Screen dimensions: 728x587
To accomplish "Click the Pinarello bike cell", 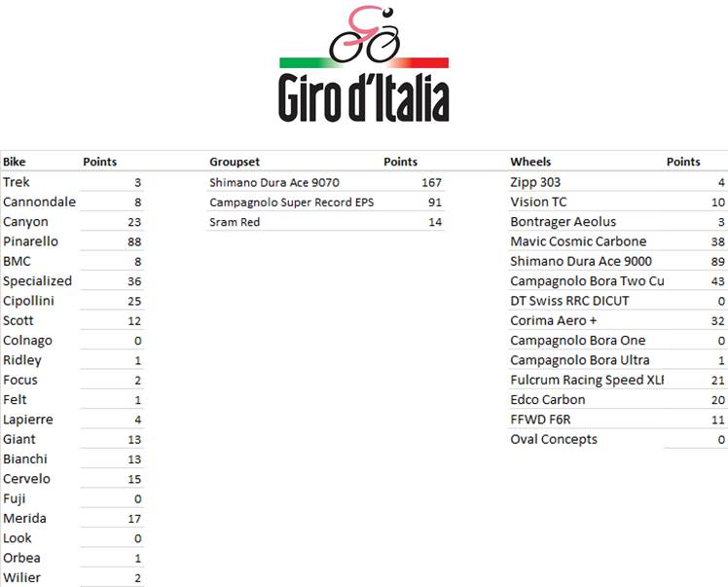I will (30, 241).
